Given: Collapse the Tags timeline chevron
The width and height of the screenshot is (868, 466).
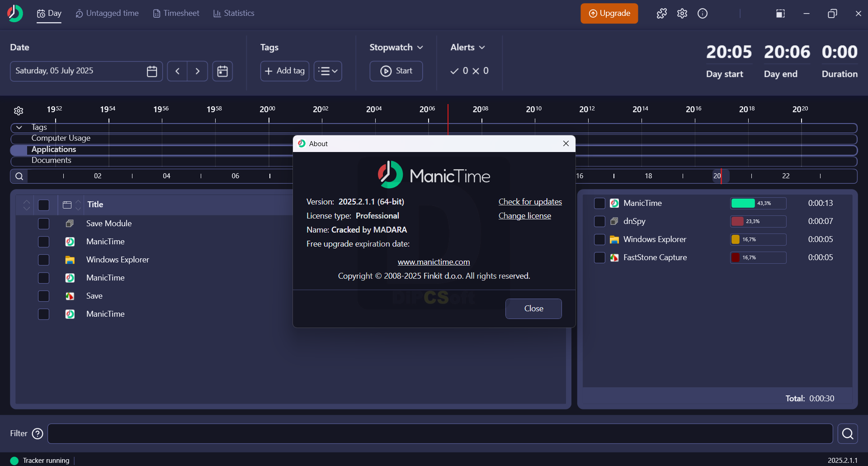Looking at the screenshot, I should pos(19,128).
